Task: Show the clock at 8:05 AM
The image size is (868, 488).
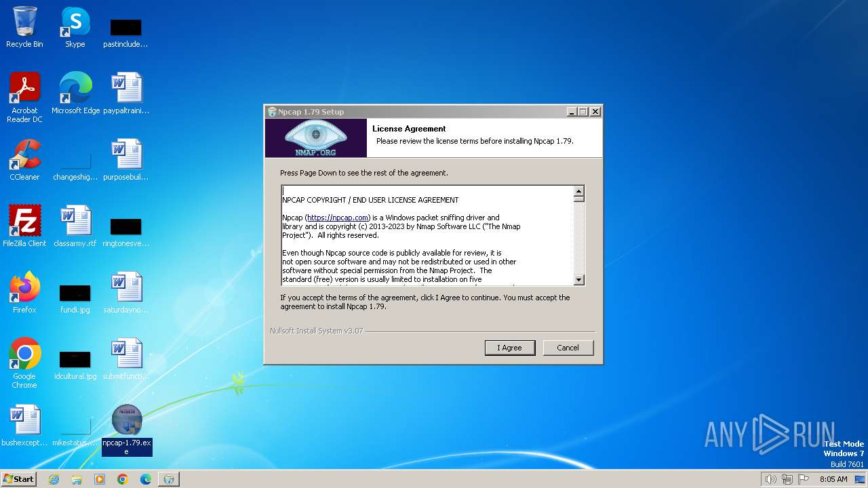Action: coord(833,479)
